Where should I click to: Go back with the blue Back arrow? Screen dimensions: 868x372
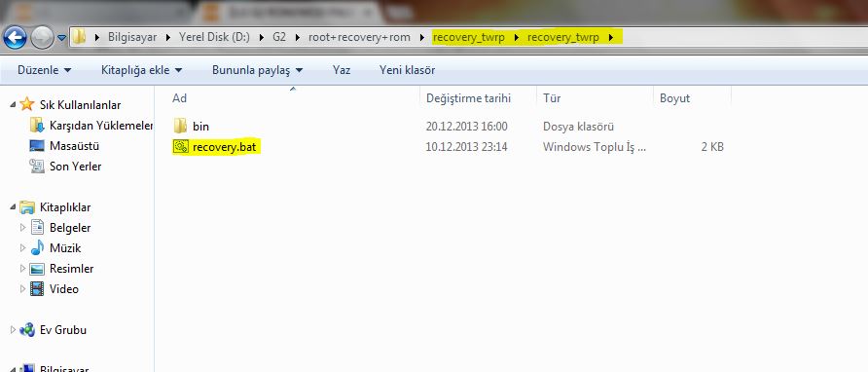(15, 38)
